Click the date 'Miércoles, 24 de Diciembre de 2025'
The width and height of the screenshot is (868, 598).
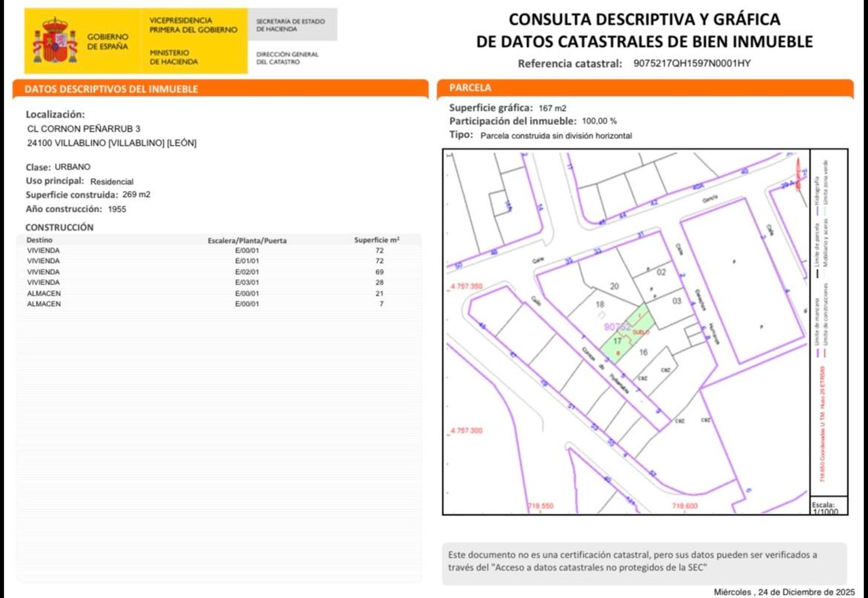784,592
